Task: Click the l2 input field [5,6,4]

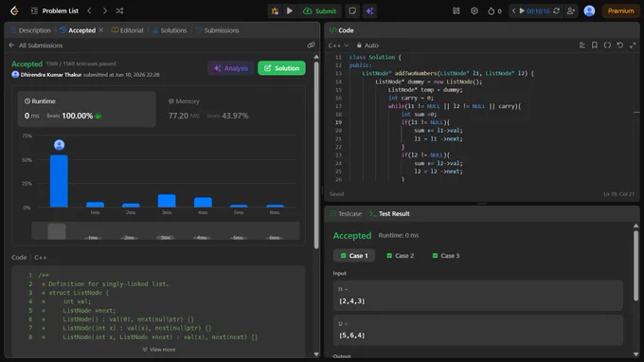Action: 477,330
